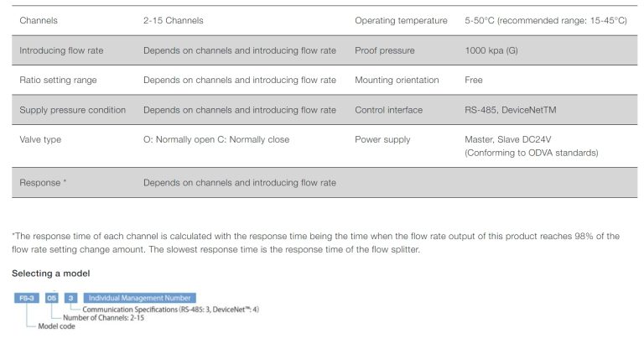The width and height of the screenshot is (644, 344).
Task: Select the 1000 kpa (G) proof pressure value
Action: pyautogui.click(x=491, y=50)
